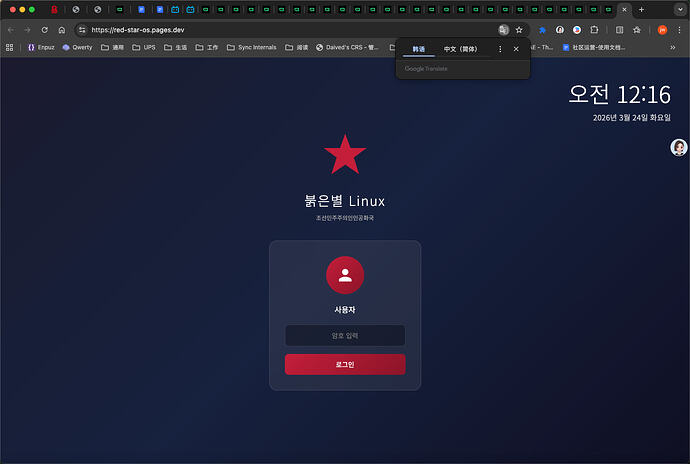The width and height of the screenshot is (690, 464).
Task: Switch to the red icon tab
Action: 54,9
